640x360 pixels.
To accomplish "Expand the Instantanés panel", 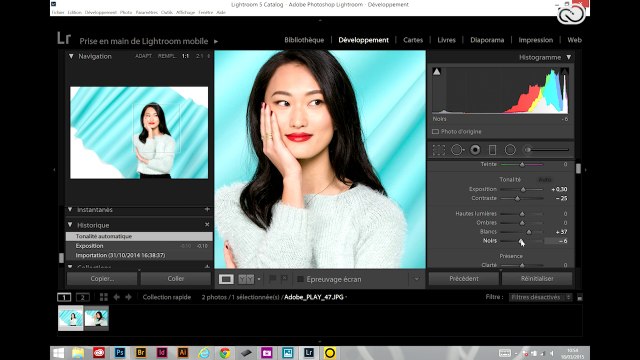I will (x=70, y=209).
